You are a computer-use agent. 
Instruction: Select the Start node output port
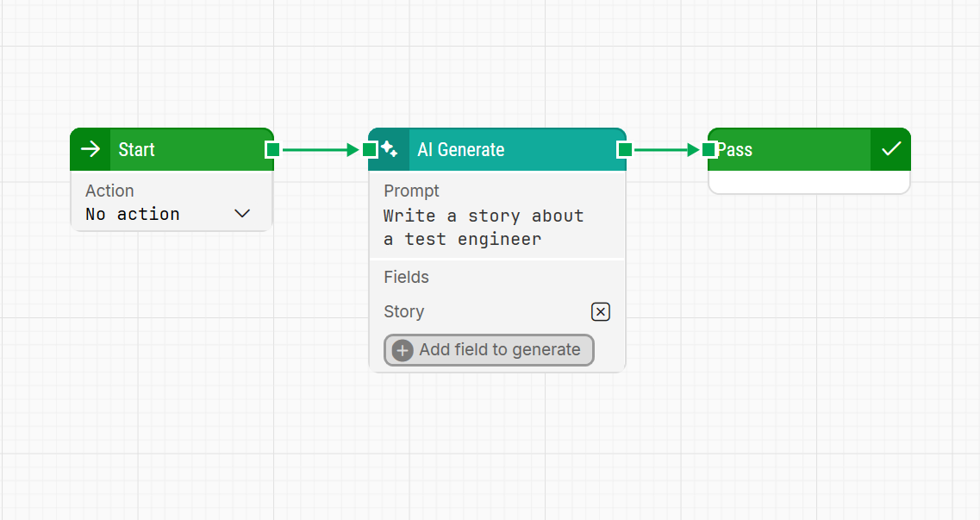coord(272,149)
